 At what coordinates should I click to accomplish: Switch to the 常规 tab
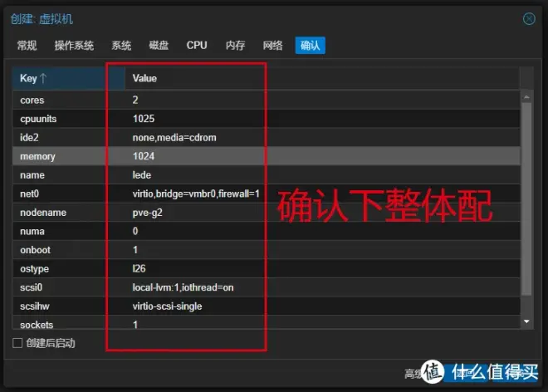pos(27,46)
